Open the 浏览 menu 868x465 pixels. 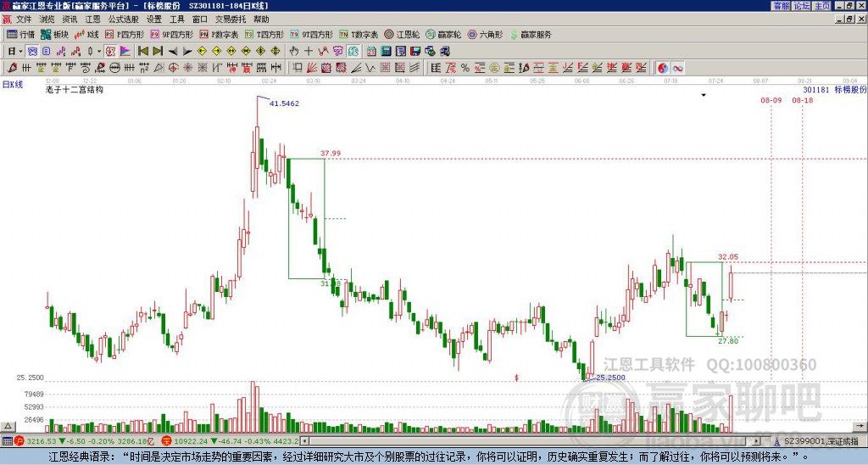(47, 20)
